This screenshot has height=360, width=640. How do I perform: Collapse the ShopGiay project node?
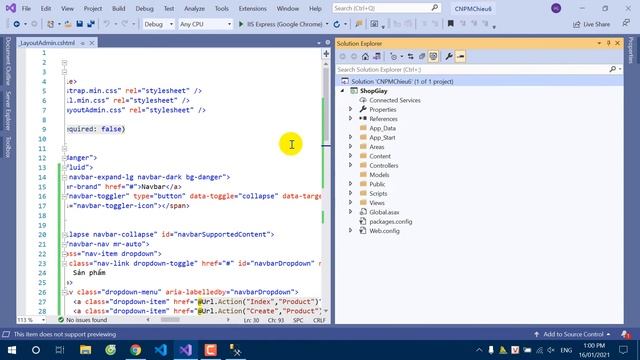coord(342,91)
